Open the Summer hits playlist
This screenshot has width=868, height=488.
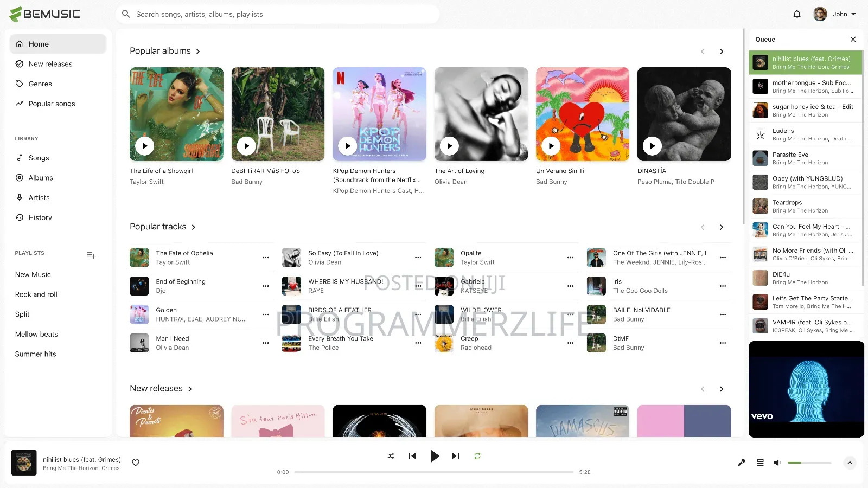36,354
